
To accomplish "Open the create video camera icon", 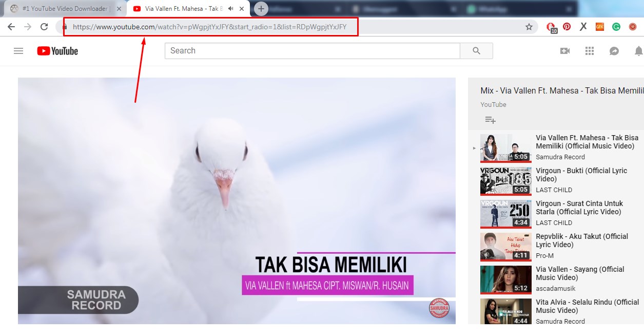I will [x=565, y=51].
